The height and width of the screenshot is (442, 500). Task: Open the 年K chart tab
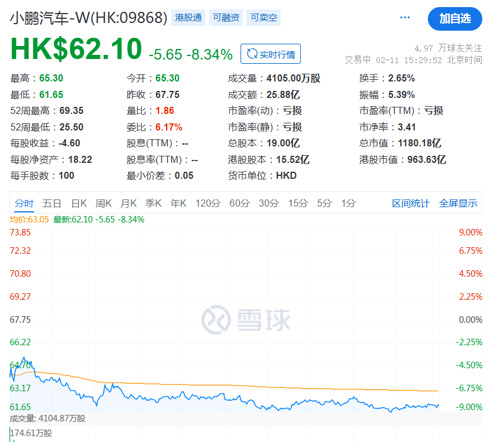(178, 203)
